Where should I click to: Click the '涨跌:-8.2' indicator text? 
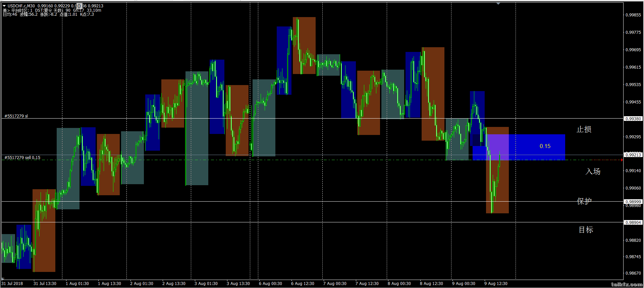(x=49, y=14)
